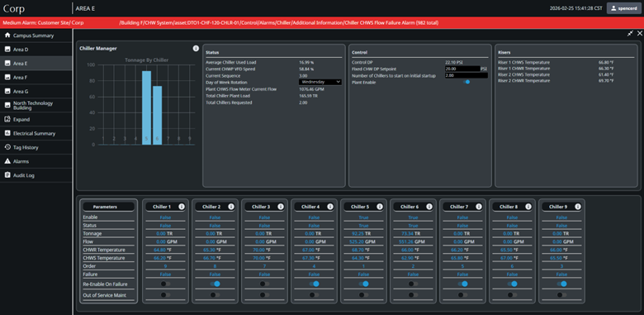Toggle Plant Enable switch
The width and height of the screenshot is (644, 315).
click(x=466, y=82)
